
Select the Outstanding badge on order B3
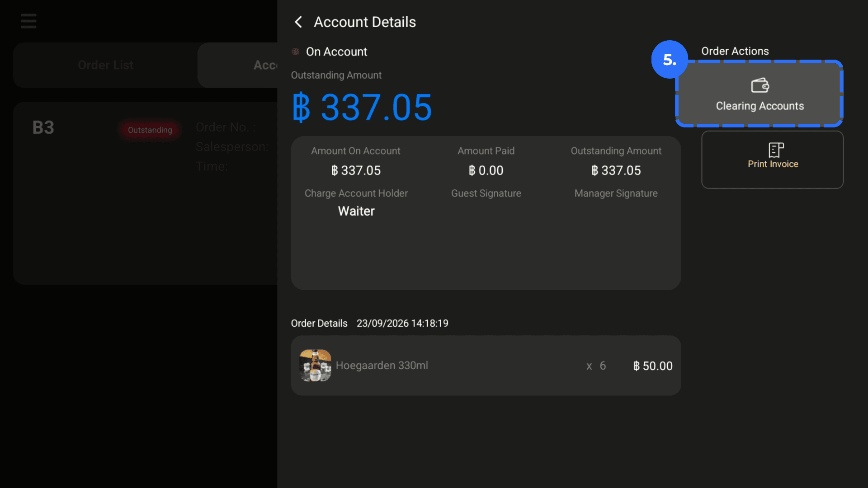point(150,130)
